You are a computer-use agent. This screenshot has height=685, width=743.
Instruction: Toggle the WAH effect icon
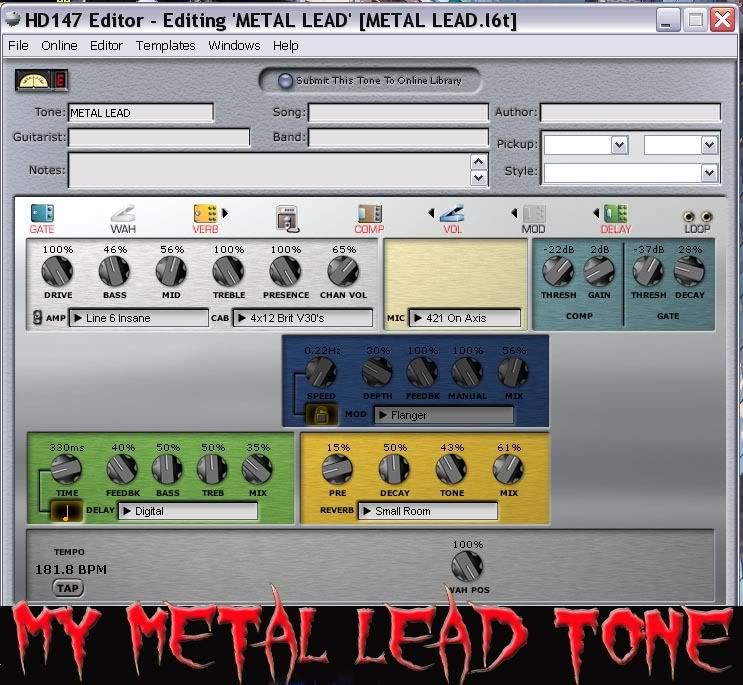[x=123, y=213]
